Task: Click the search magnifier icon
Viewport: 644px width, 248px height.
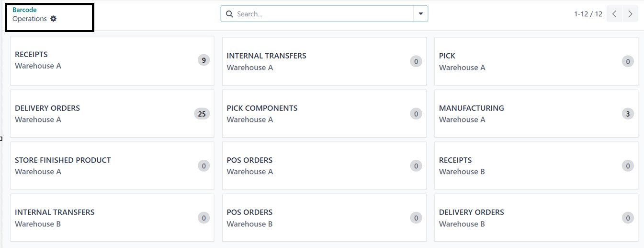Action: tap(229, 14)
